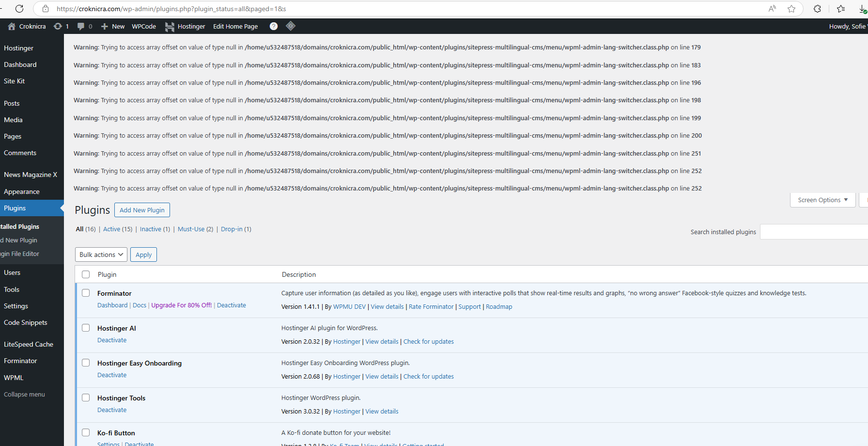Filter plugins by Drop-in (1)
This screenshot has width=868, height=446.
pos(236,229)
